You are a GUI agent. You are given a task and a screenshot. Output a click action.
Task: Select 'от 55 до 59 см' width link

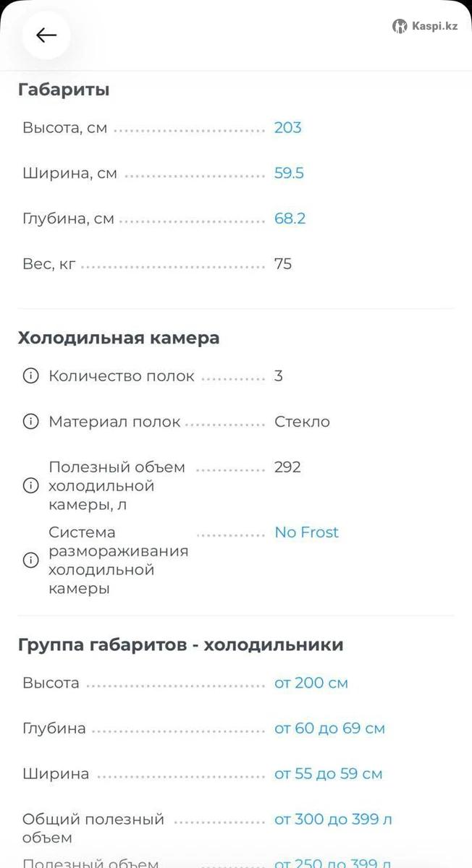(328, 774)
